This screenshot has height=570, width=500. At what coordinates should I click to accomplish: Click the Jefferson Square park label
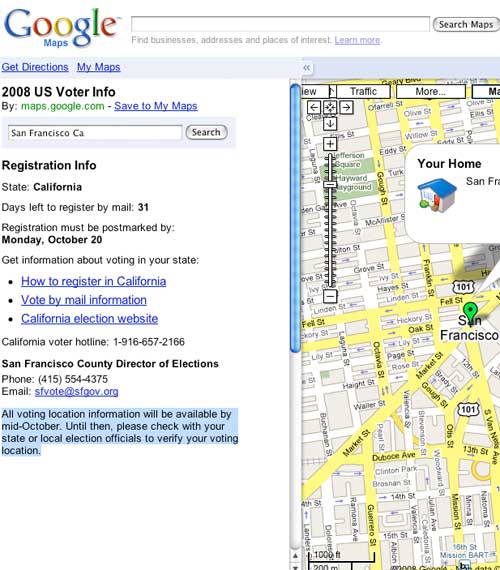click(349, 160)
